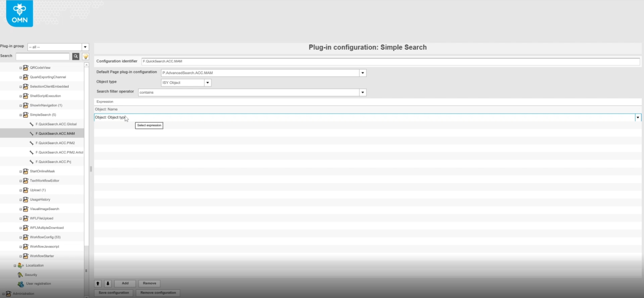Select F.QuickSearch.ACC.MAM configuration
The height and width of the screenshot is (298, 644).
pyautogui.click(x=55, y=133)
